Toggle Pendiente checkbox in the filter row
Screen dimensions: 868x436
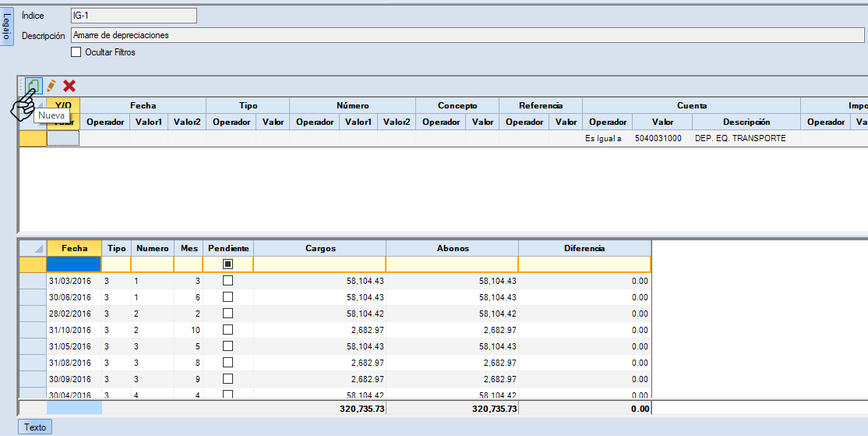tap(228, 264)
